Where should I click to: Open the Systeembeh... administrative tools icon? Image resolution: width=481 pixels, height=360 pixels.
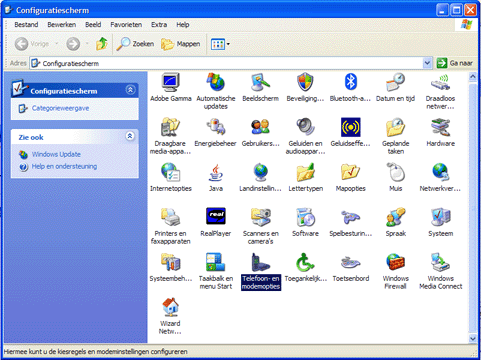pos(171,262)
